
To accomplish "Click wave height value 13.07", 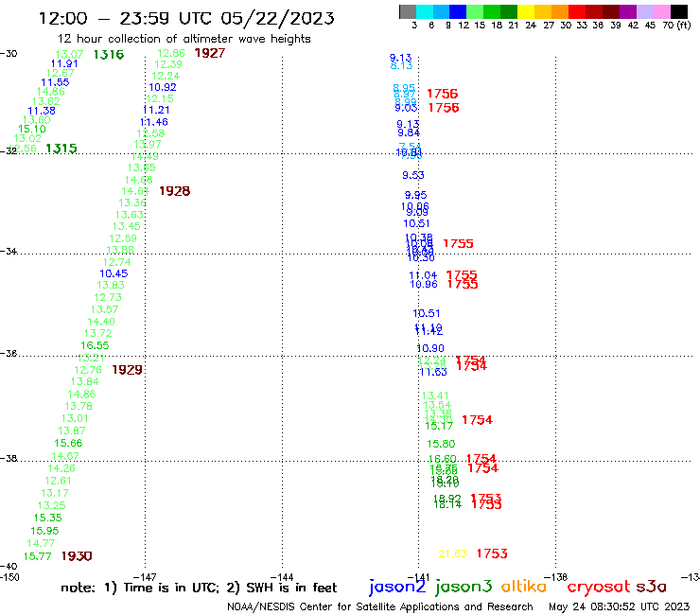I will (69, 55).
